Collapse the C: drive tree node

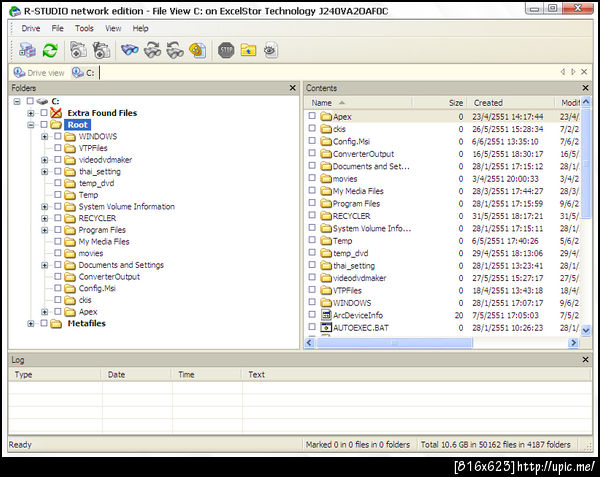[x=17, y=101]
